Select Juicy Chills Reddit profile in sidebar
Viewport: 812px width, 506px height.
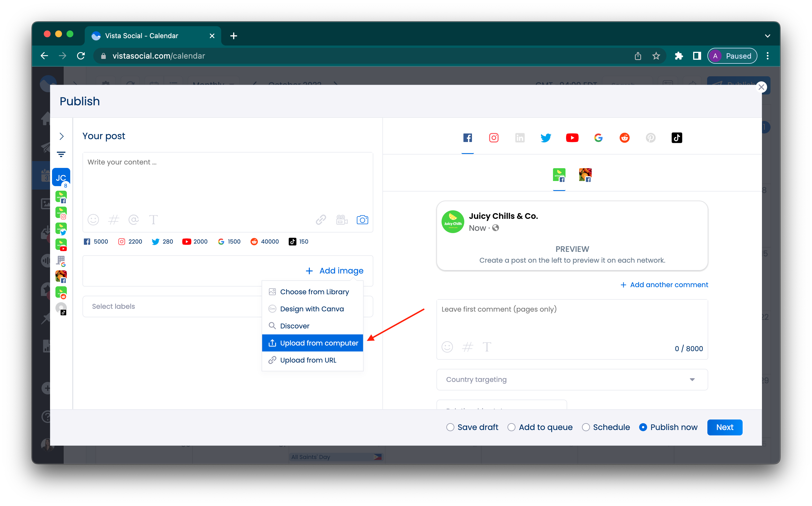tap(61, 293)
